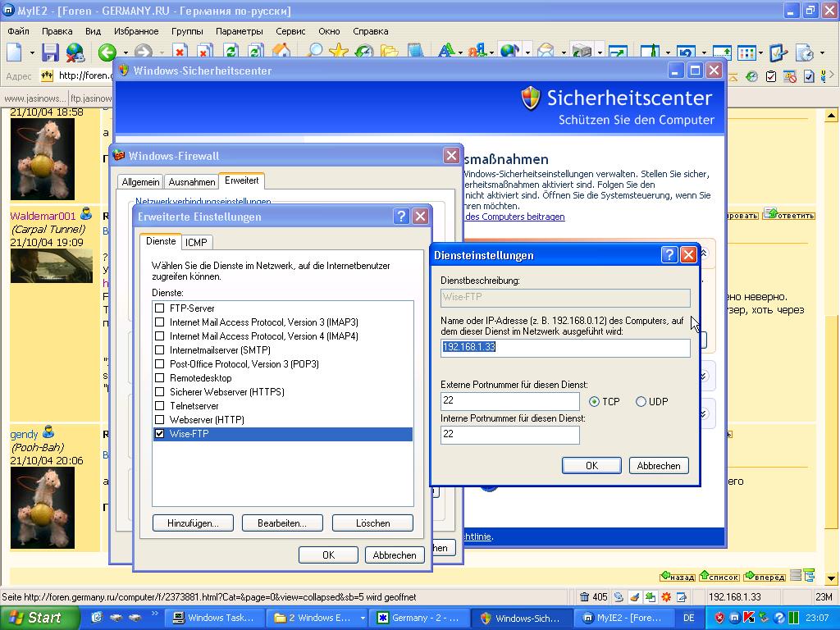The width and height of the screenshot is (840, 630).
Task: Click the Kaspersky K tray icon
Action: (749, 618)
